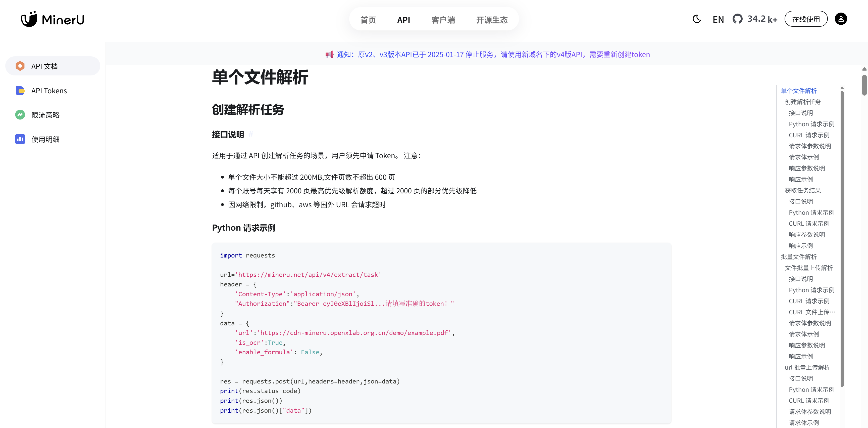The width and height of the screenshot is (868, 428).
Task: Click the requests.post code line
Action: click(x=310, y=381)
